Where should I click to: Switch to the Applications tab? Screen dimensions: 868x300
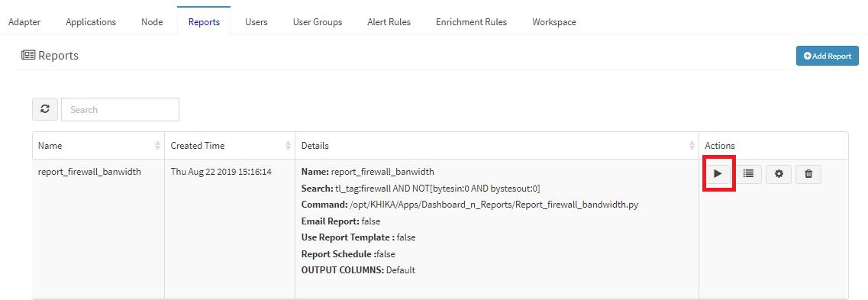click(x=91, y=22)
